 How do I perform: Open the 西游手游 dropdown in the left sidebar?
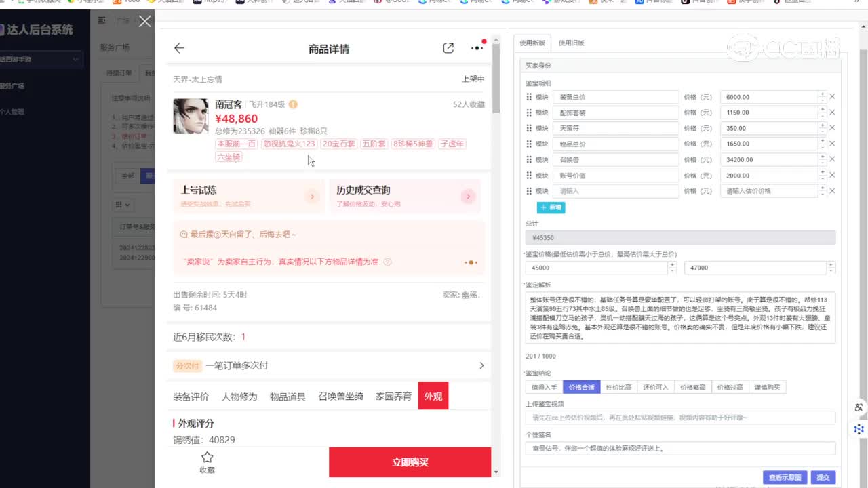41,60
